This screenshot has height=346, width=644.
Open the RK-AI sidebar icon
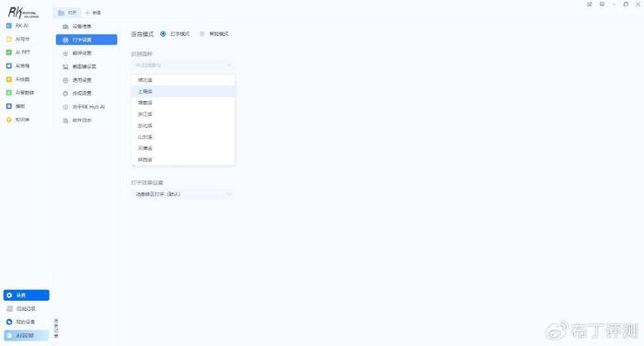[8, 26]
